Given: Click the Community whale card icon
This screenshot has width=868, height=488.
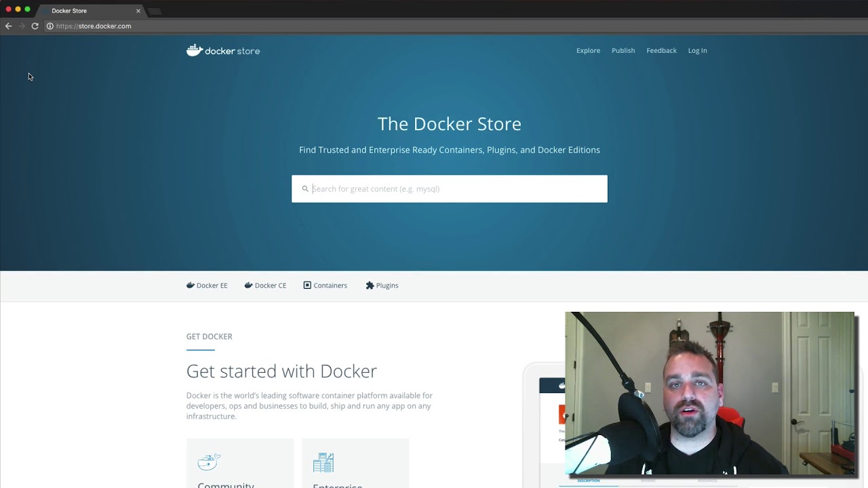Looking at the screenshot, I should [209, 462].
